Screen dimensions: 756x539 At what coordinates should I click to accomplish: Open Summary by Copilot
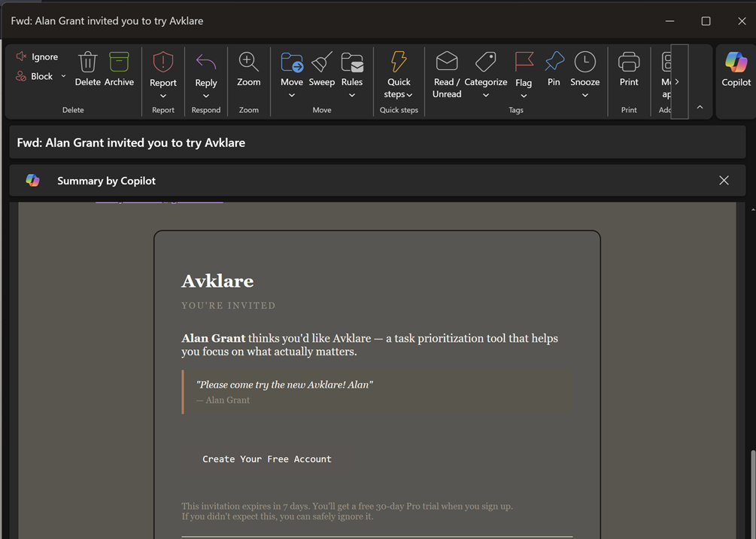point(107,181)
